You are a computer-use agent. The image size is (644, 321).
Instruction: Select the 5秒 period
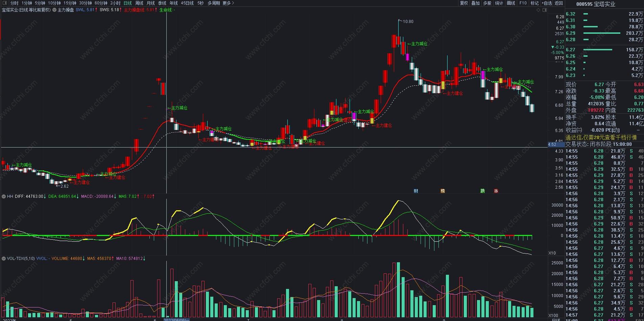pyautogui.click(x=201, y=3)
